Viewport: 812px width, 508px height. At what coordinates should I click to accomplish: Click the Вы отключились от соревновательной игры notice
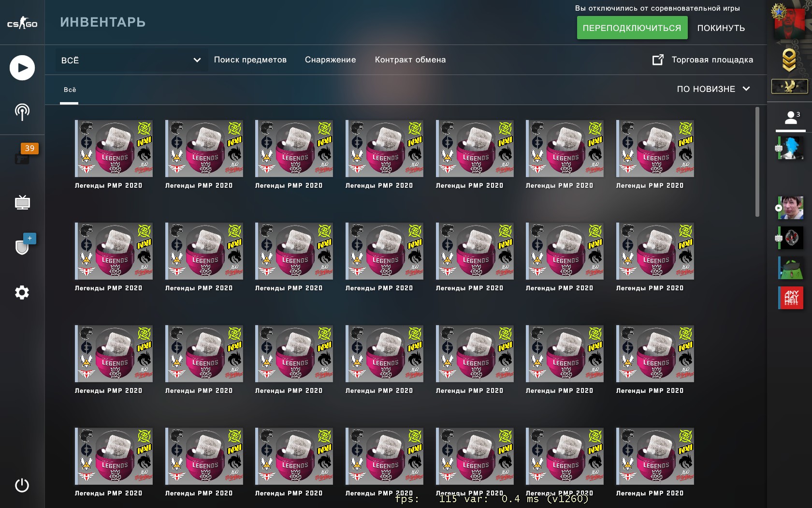point(657,8)
